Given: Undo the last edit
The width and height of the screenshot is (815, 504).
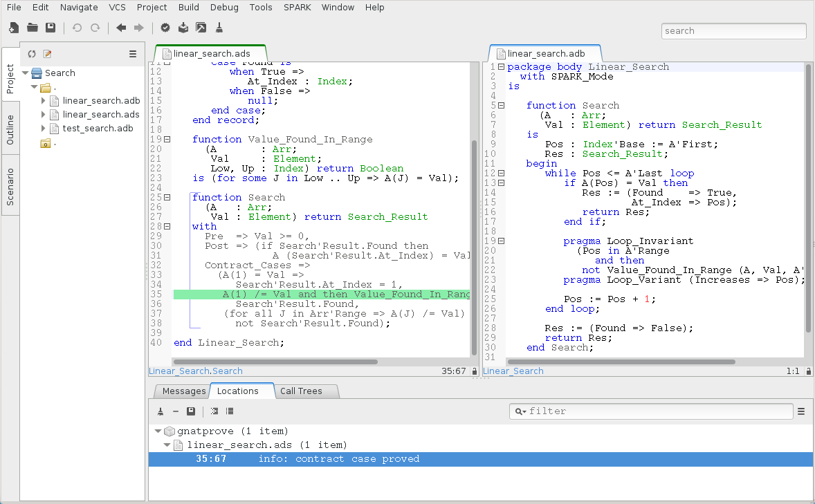Looking at the screenshot, I should click(77, 28).
